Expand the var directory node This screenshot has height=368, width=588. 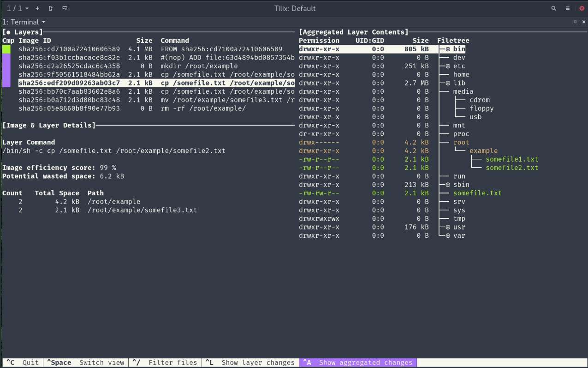tap(447, 235)
